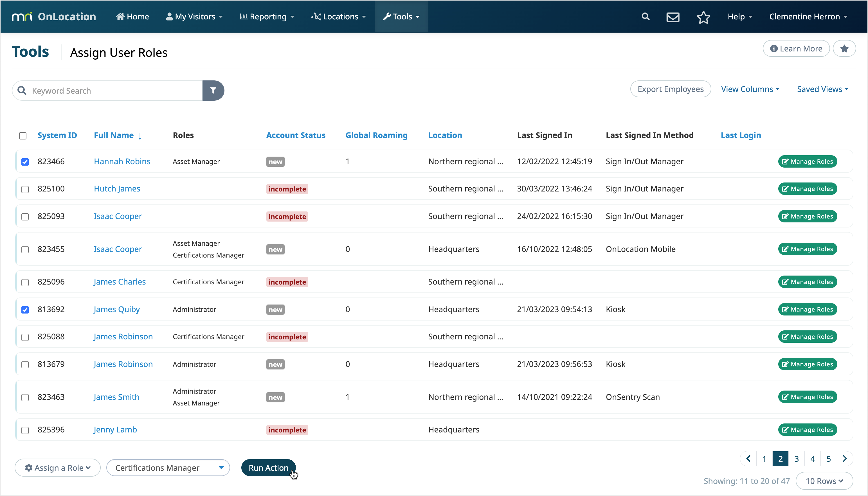868x496 pixels.
Task: Sort by the System ID column header
Action: (x=57, y=135)
